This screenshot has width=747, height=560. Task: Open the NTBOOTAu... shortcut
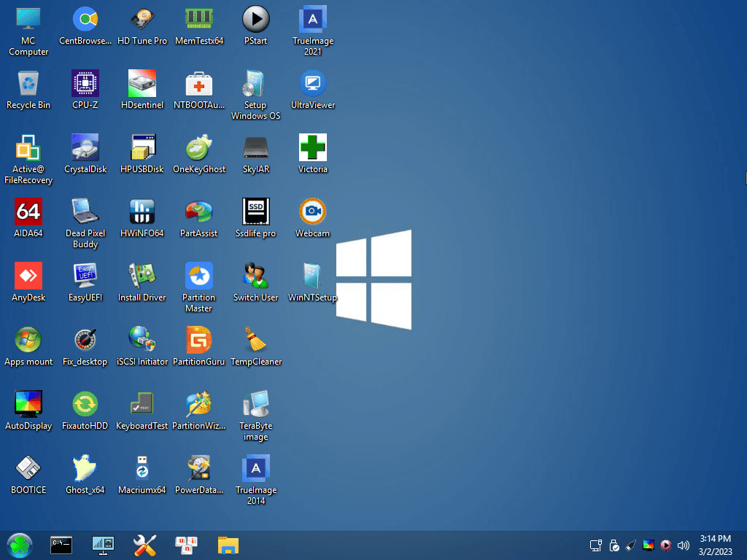click(199, 83)
